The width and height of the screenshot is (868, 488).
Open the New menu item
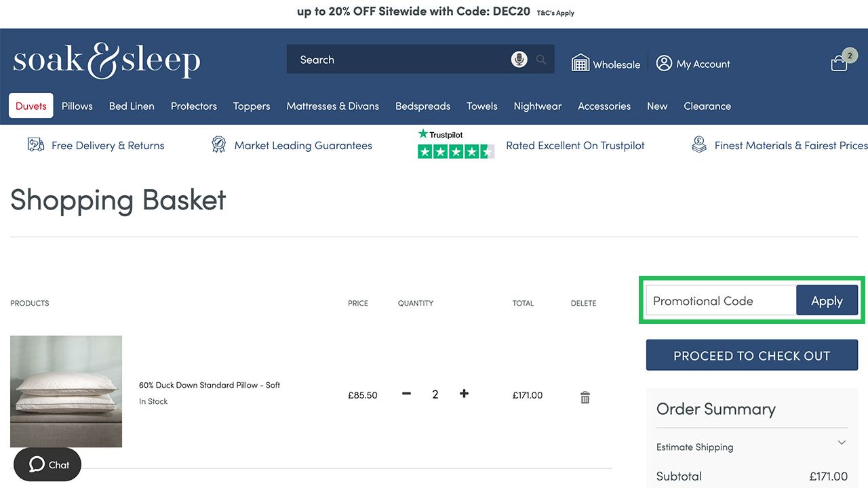click(x=657, y=106)
